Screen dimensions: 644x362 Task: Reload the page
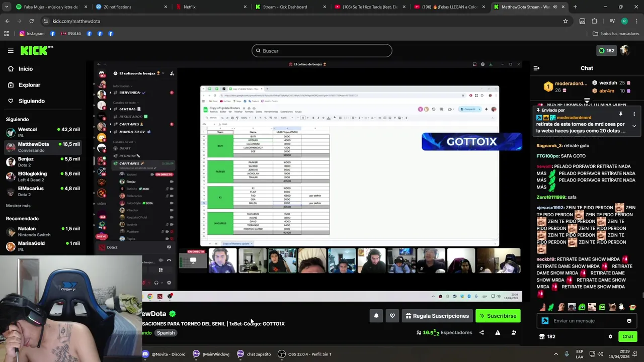[x=31, y=21]
